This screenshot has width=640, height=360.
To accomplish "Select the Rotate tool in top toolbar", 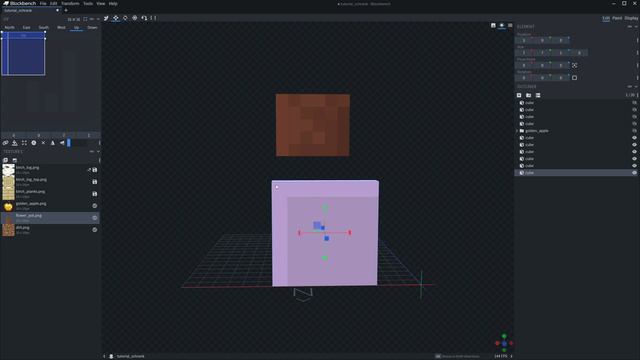I will click(x=125, y=18).
